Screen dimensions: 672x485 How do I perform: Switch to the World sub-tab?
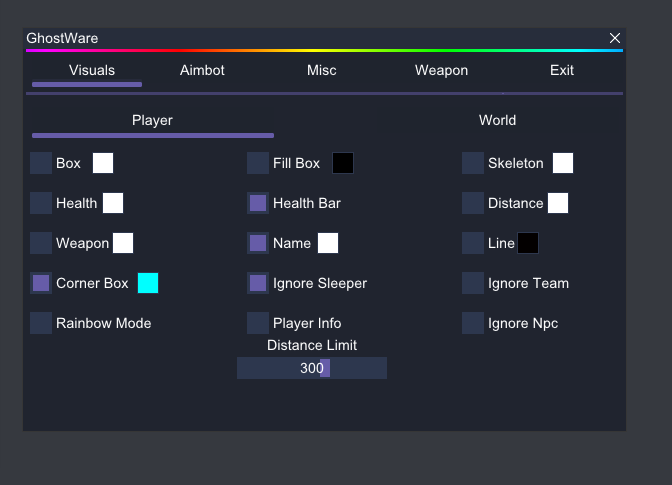(497, 120)
